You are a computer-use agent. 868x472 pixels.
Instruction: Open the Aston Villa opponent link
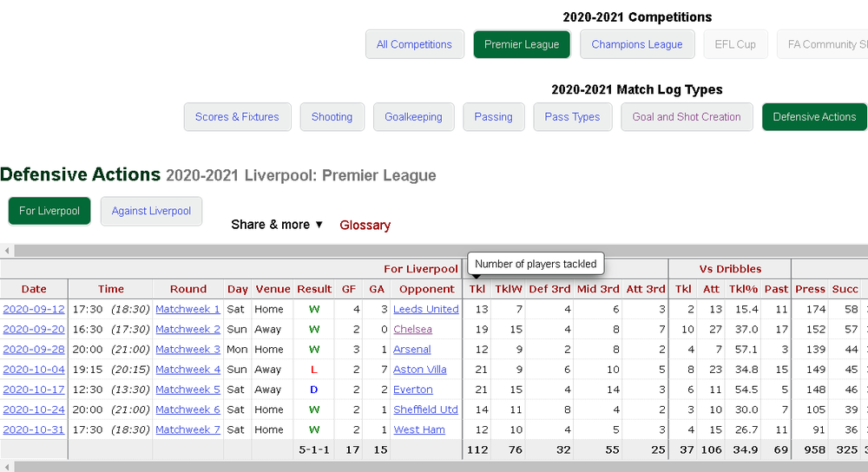pos(419,369)
